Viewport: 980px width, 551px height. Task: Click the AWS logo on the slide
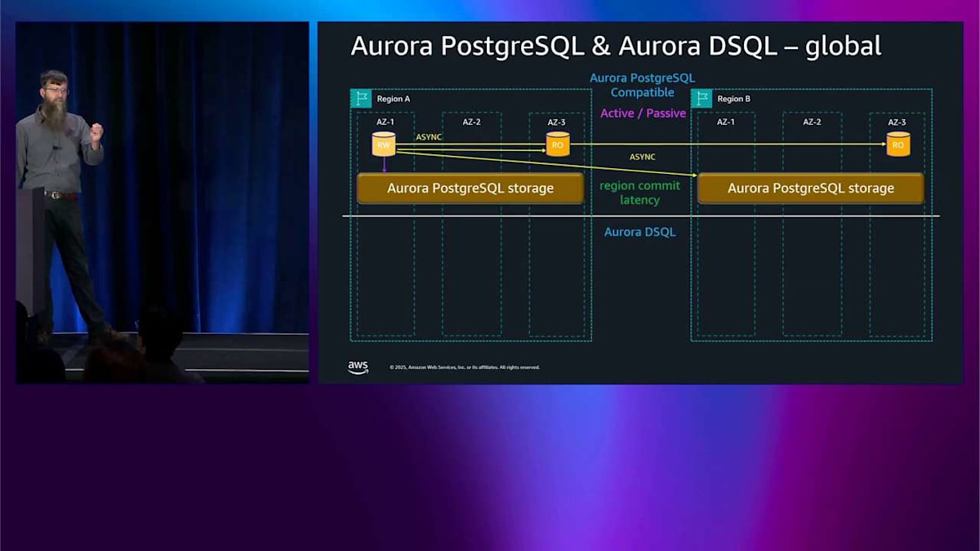tap(358, 367)
